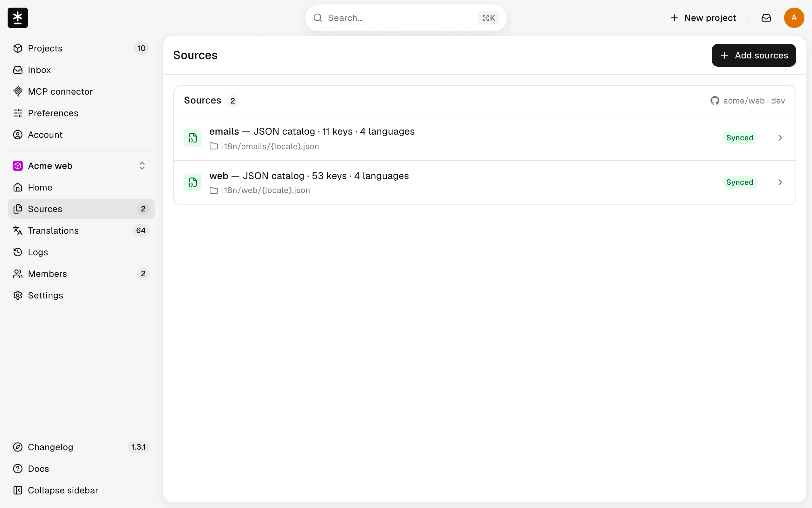The width and height of the screenshot is (812, 508).
Task: Click the Synced badge on web row
Action: [x=740, y=182]
